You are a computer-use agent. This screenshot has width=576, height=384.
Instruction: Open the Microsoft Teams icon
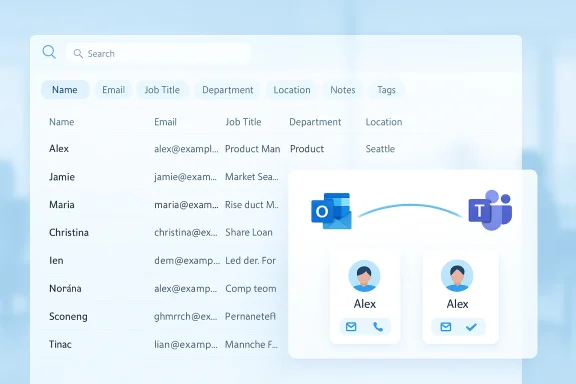tap(490, 210)
